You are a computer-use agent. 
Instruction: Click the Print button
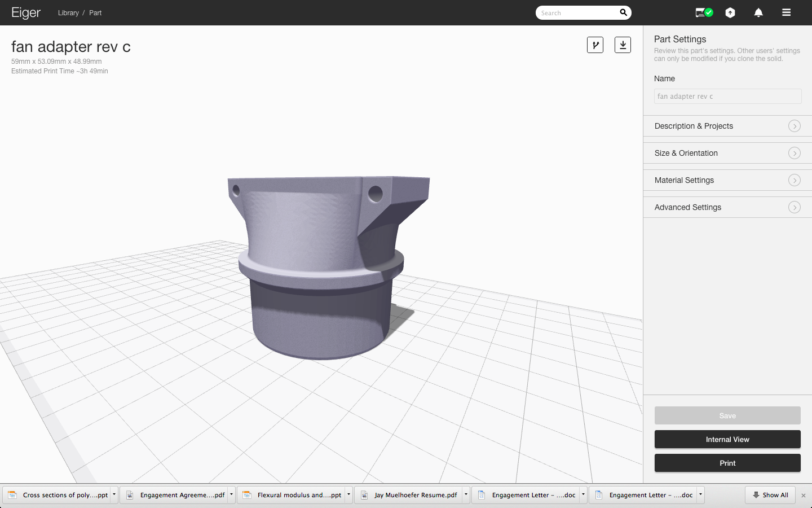[x=727, y=463]
